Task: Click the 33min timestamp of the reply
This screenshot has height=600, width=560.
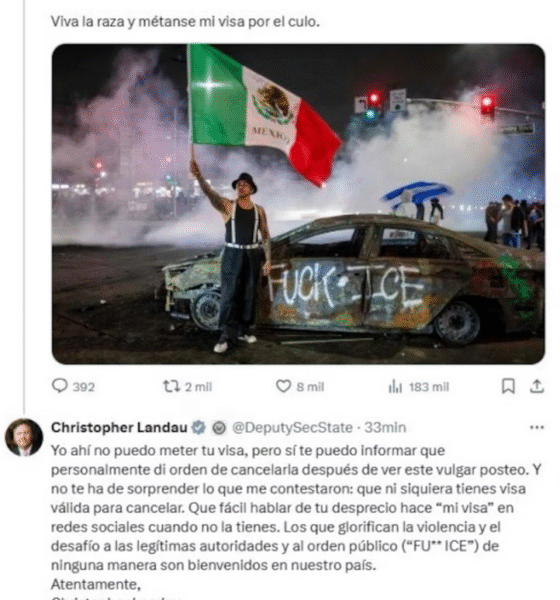Action: [x=385, y=427]
